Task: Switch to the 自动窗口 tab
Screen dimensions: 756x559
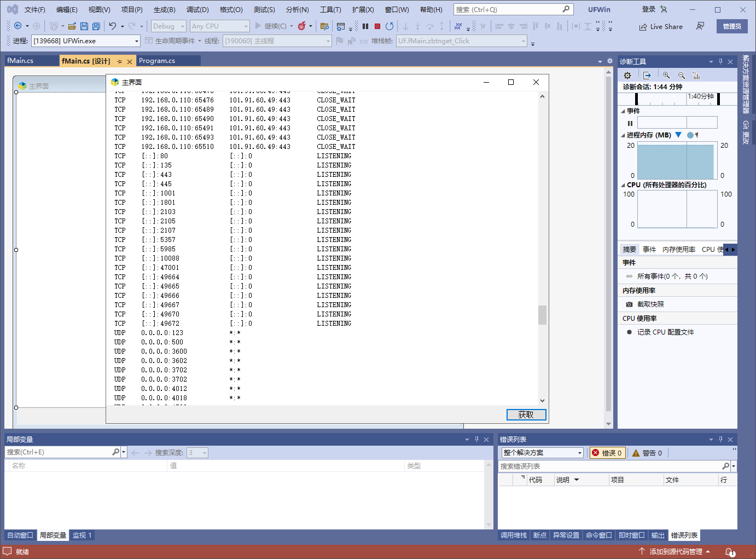Action: [20, 535]
